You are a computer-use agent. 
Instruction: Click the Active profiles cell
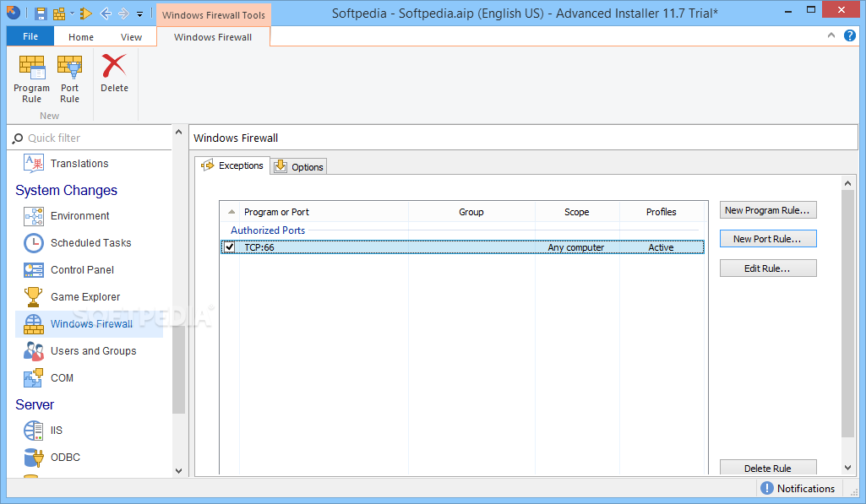tap(661, 247)
